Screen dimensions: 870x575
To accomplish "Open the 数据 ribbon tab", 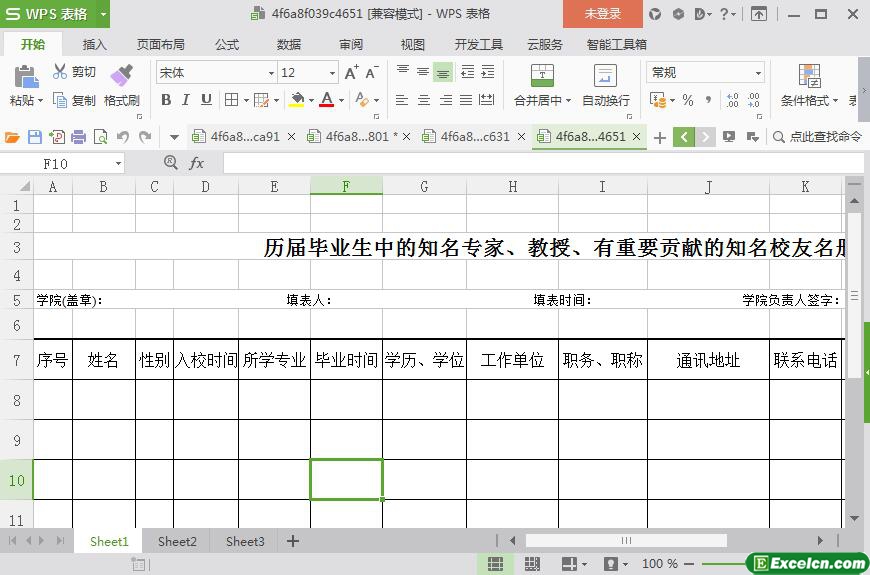I will (x=289, y=44).
